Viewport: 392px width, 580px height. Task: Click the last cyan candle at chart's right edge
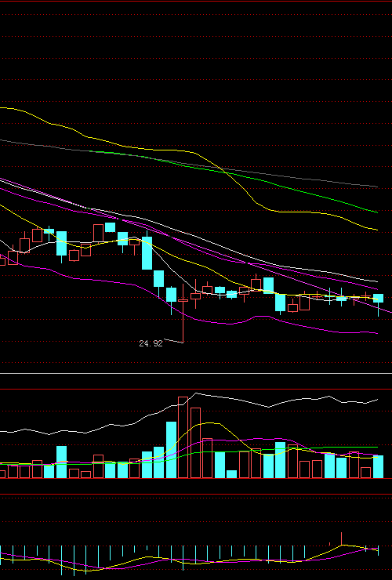pyautogui.click(x=378, y=298)
